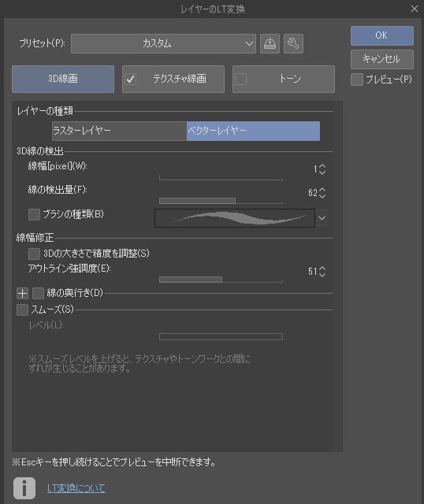424x504 pixels.
Task: Expand 線の奥行き section with plus icon
Action: point(22,293)
